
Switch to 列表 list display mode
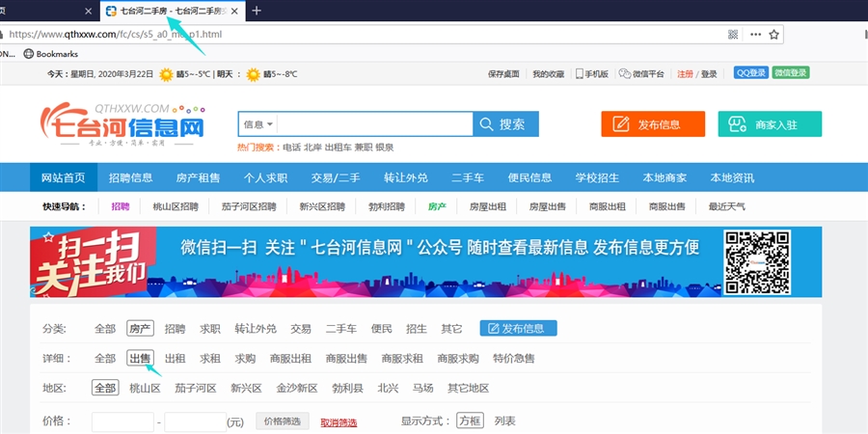504,421
